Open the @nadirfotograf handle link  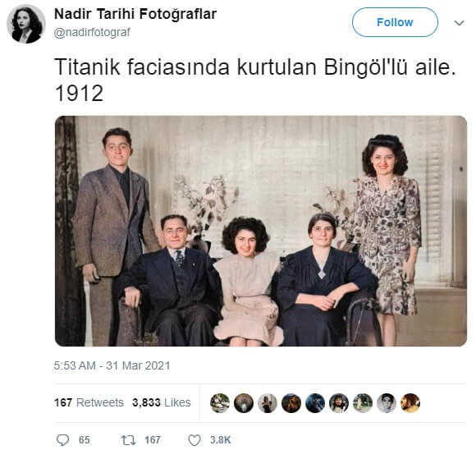click(x=92, y=32)
